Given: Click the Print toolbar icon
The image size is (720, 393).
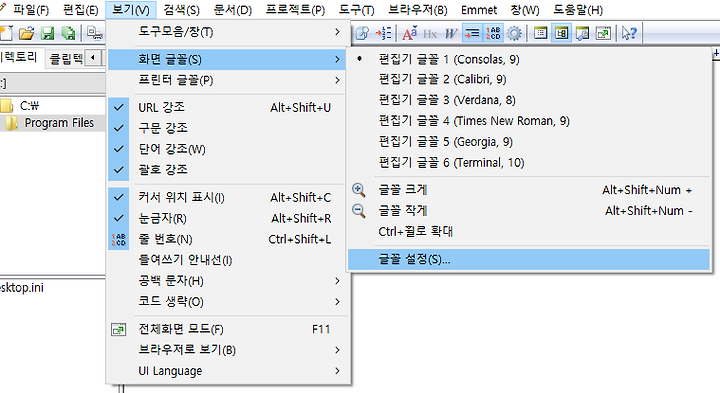Looking at the screenshot, I should (x=95, y=34).
